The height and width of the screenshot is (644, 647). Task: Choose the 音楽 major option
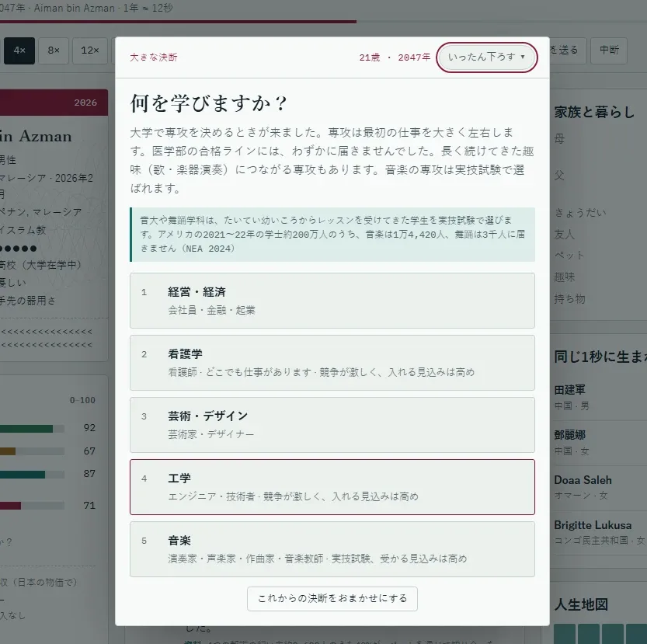click(332, 549)
